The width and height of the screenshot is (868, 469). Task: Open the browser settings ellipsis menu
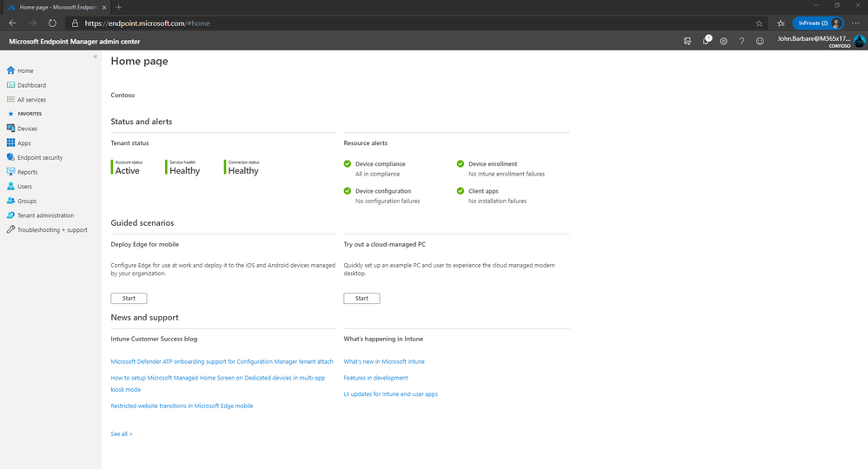[x=856, y=23]
